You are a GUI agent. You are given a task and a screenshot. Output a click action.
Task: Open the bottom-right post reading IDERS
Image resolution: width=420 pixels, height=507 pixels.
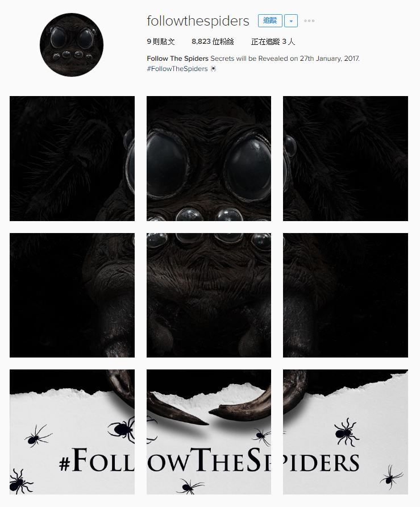click(346, 432)
